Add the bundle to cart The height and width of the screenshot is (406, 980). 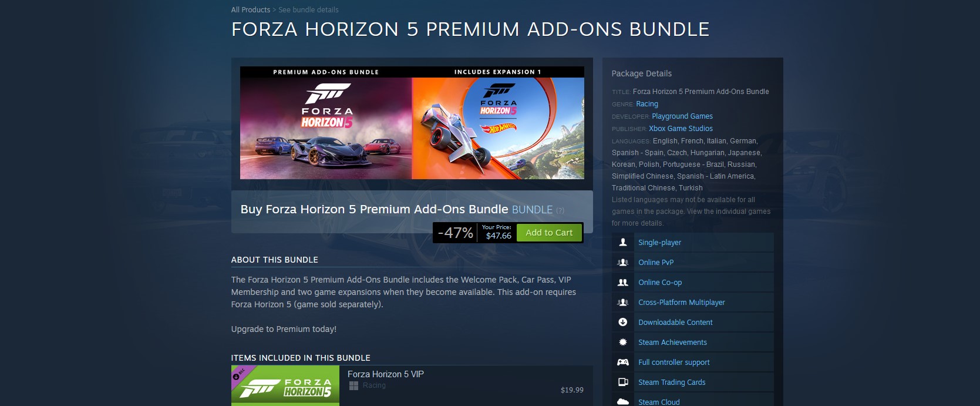point(549,233)
